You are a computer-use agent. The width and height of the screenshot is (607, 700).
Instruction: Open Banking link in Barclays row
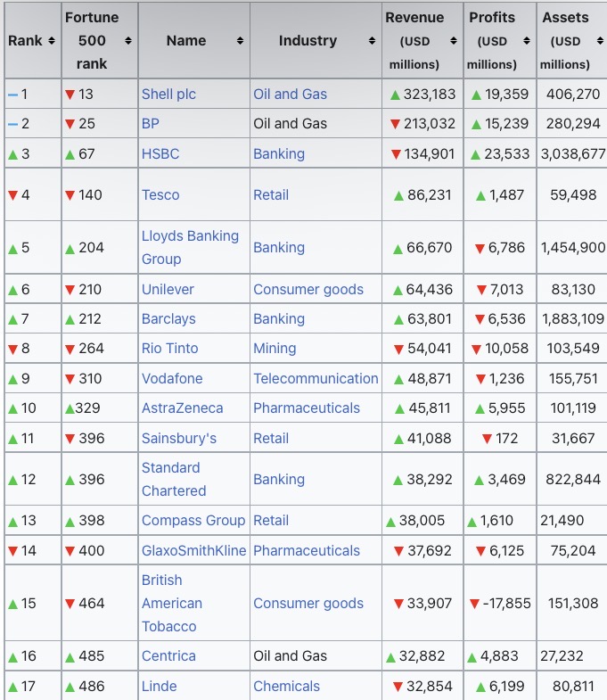point(279,319)
